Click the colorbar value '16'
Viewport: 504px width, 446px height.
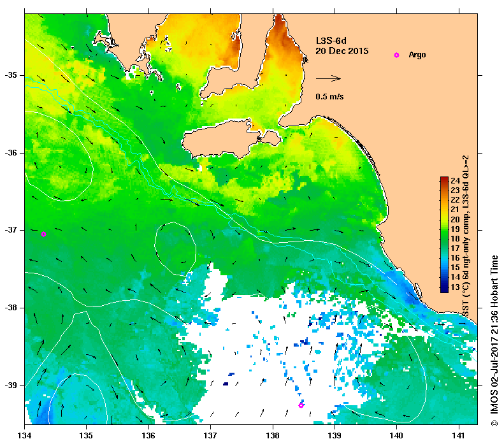455,258
